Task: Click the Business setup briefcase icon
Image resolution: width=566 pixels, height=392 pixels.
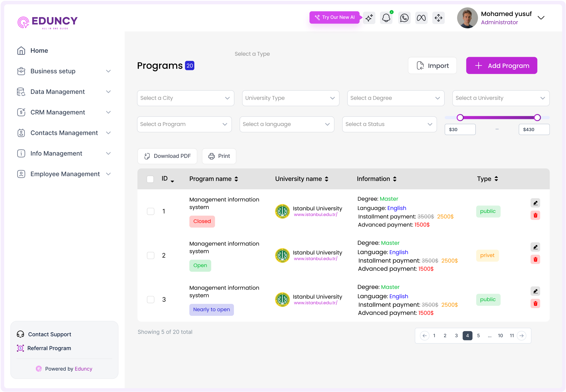Action: tap(21, 71)
